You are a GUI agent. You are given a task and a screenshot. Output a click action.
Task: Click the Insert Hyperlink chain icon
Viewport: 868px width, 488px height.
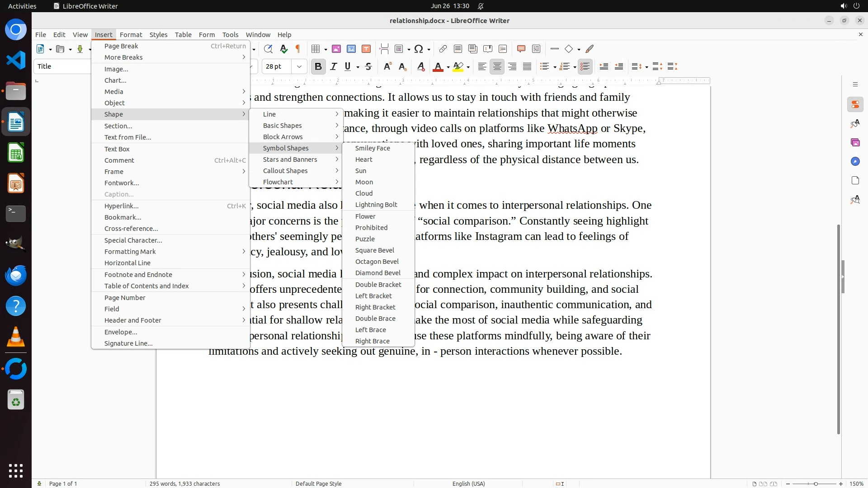pyautogui.click(x=443, y=49)
